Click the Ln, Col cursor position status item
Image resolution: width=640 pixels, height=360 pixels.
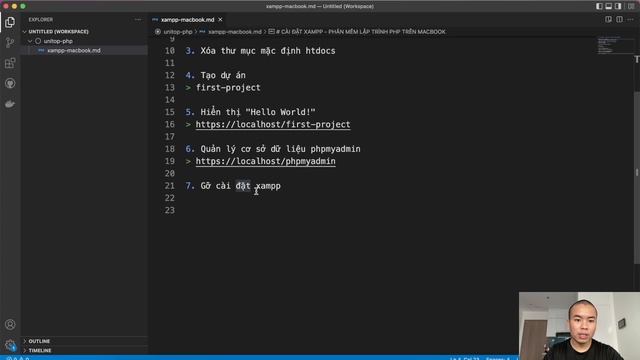click(x=464, y=358)
